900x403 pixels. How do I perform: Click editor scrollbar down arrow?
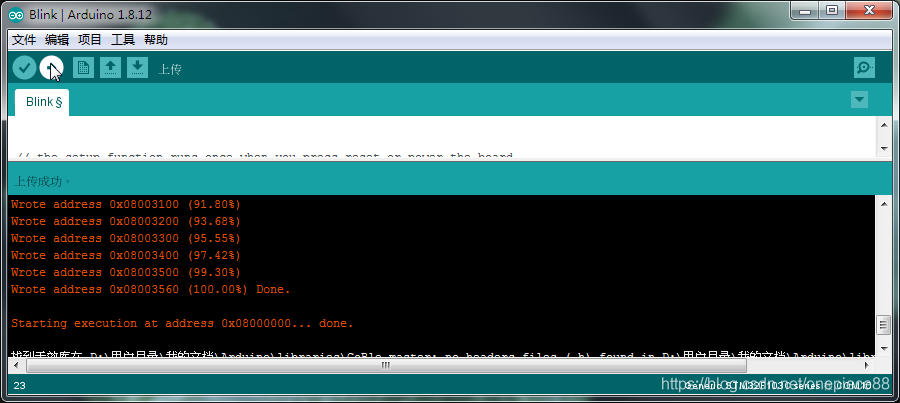(884, 149)
